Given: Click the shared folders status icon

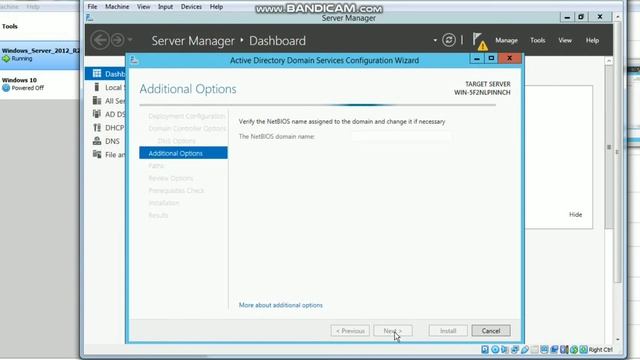Looking at the screenshot, I should [x=534, y=349].
